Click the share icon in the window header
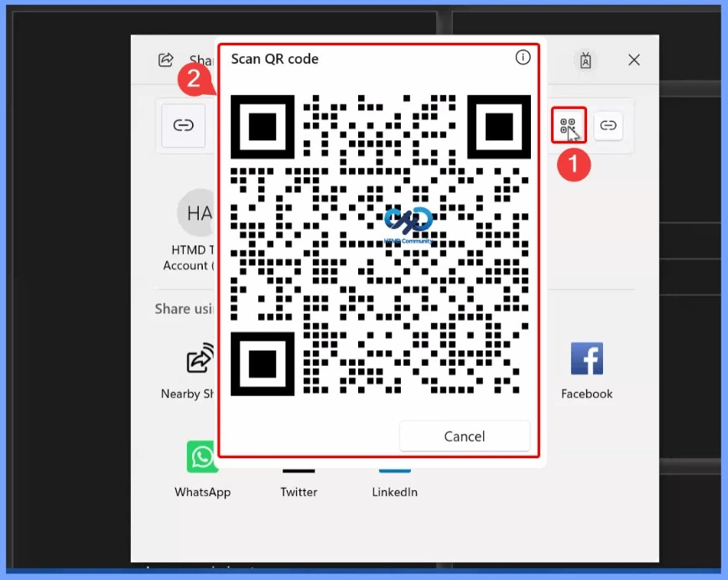 (x=166, y=60)
